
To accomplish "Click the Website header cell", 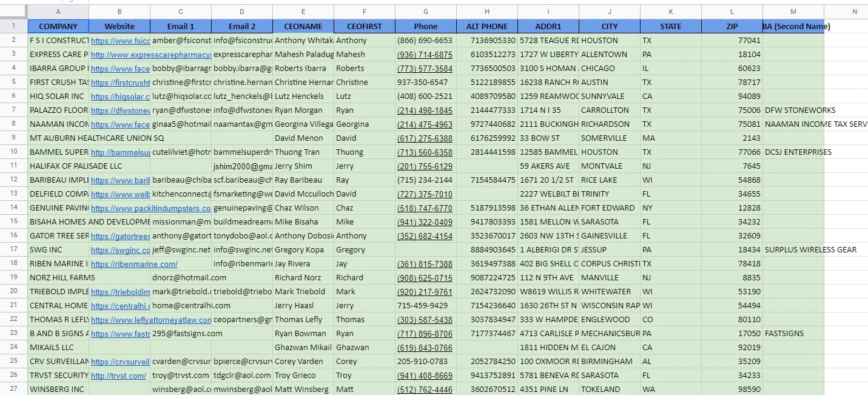I will click(x=119, y=26).
